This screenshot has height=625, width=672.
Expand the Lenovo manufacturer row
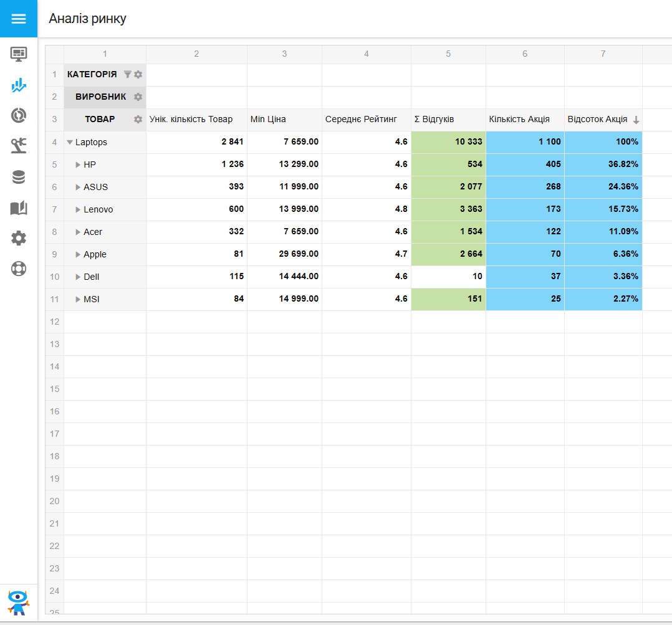coord(79,210)
